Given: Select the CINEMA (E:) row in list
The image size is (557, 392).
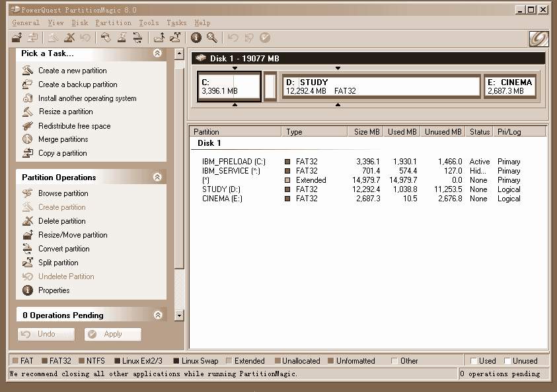Looking at the screenshot, I should tap(361, 198).
